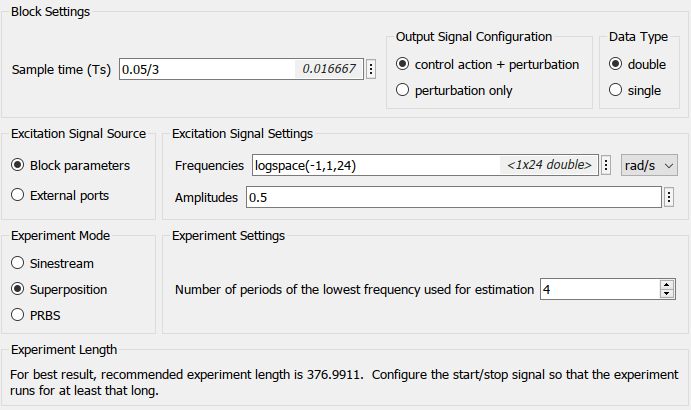691x410 pixels.
Task: Open the Amplitudes field options menu (three dots)
Action: 669,197
